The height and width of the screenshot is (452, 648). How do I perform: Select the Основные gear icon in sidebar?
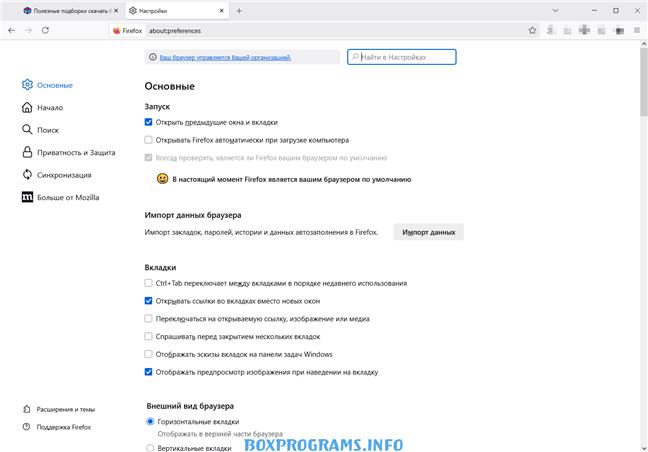(27, 85)
